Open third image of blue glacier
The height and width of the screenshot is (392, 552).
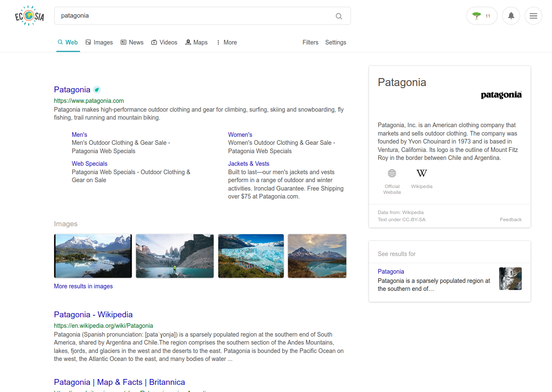point(251,256)
